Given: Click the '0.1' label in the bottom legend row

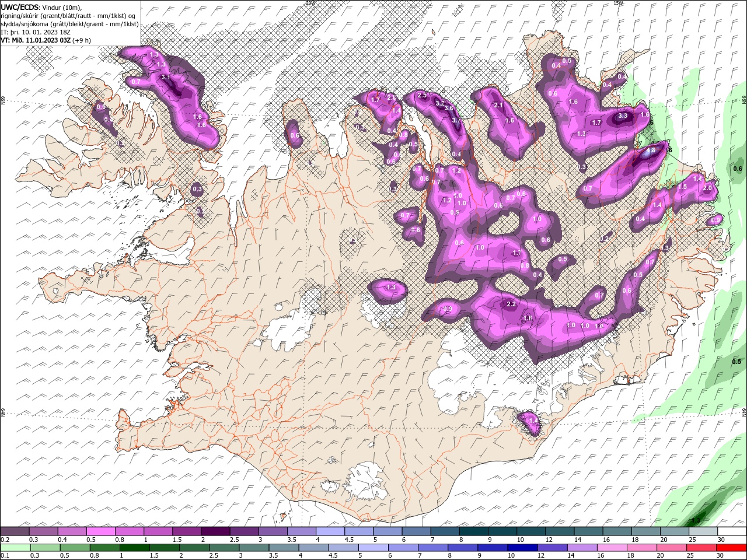Looking at the screenshot, I should point(5,556).
